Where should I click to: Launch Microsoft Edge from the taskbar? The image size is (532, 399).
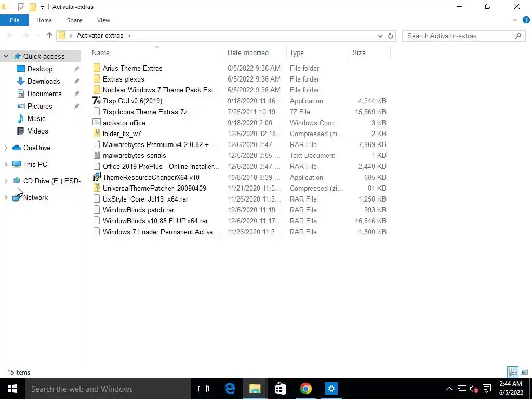coord(230,389)
